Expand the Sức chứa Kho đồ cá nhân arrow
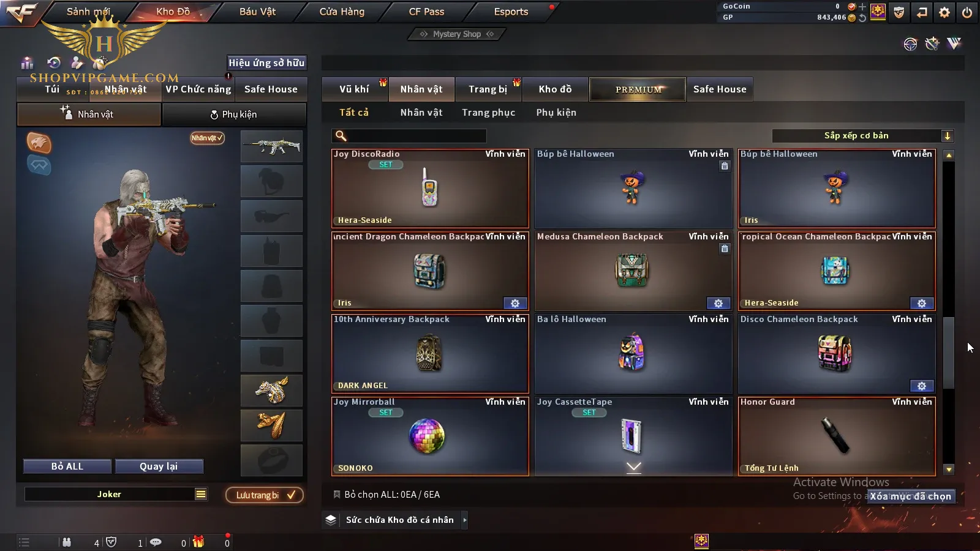The height and width of the screenshot is (551, 980). coord(465,520)
